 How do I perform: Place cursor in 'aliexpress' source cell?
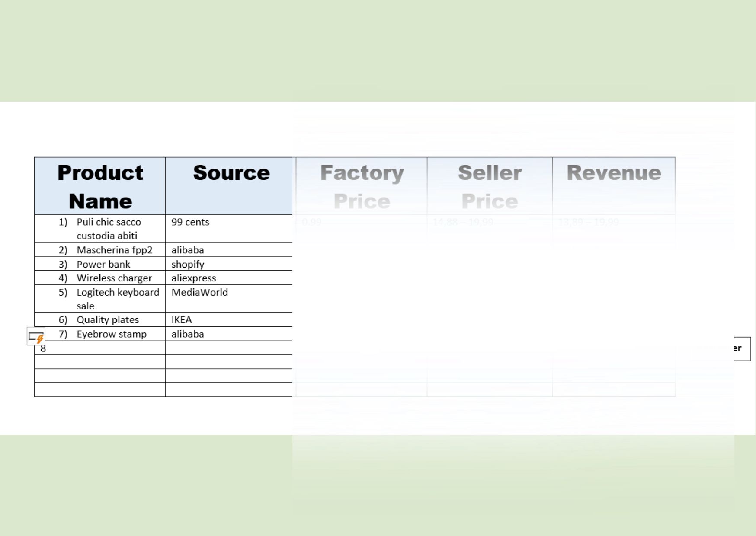(193, 278)
